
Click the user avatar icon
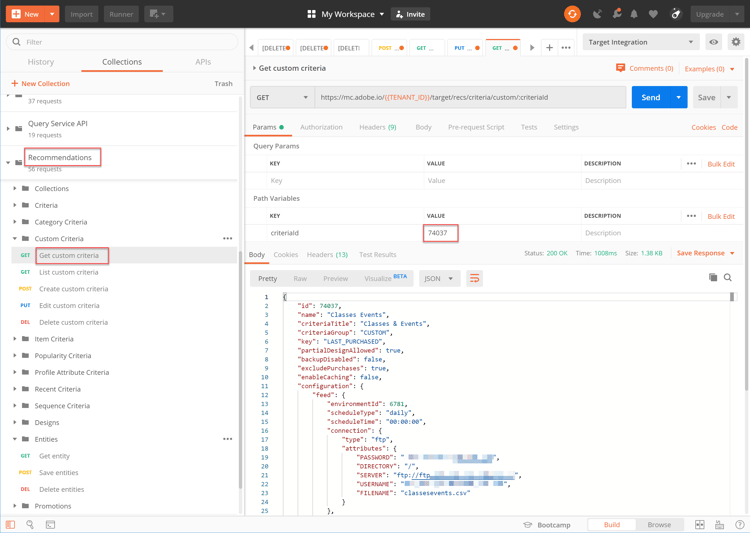tap(675, 14)
